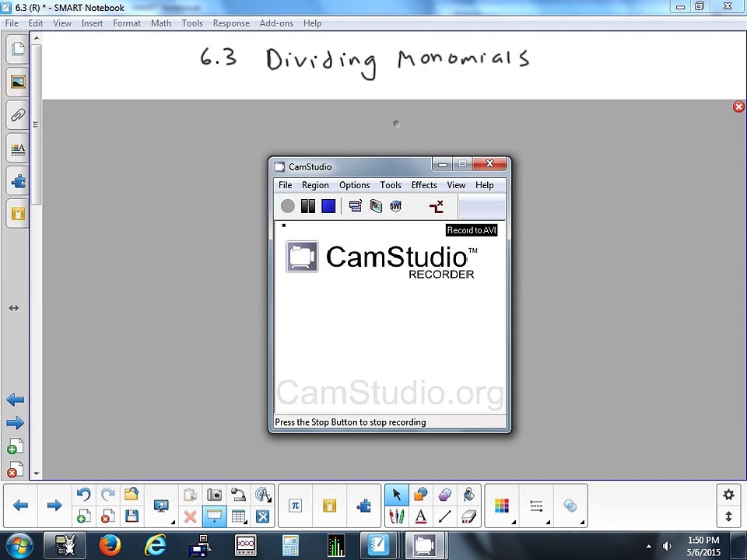Toggle CamStudio view with window icon
Screen dimensions: 747x560
(356, 206)
